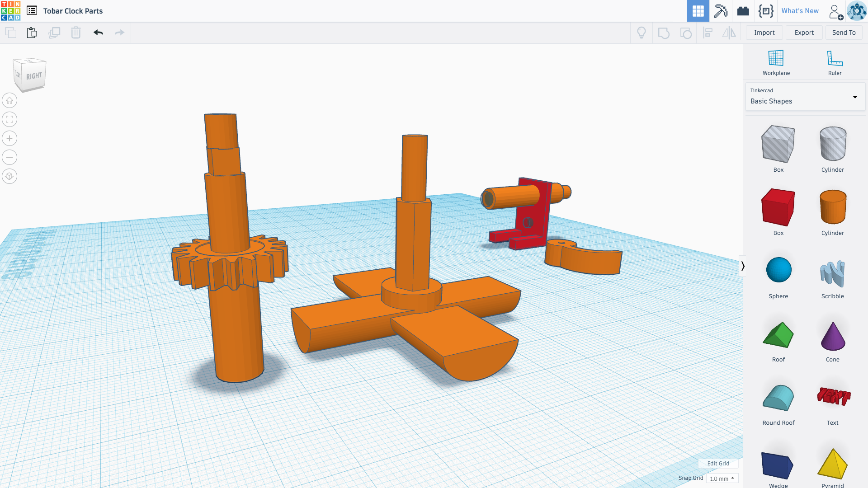868x488 pixels.
Task: Open the Bricks mode icon
Action: pyautogui.click(x=743, y=11)
